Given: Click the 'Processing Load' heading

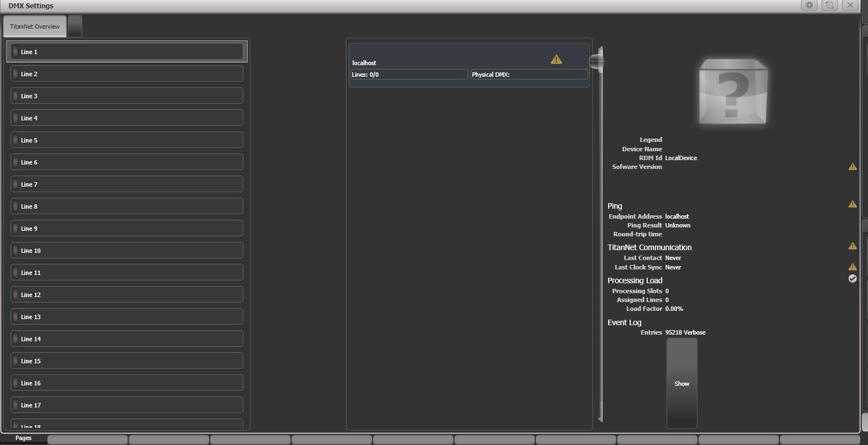Looking at the screenshot, I should pyautogui.click(x=635, y=280).
